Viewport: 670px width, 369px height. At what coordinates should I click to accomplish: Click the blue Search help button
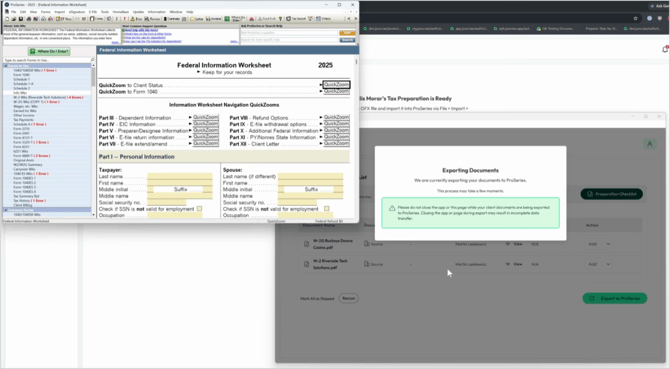(347, 40)
